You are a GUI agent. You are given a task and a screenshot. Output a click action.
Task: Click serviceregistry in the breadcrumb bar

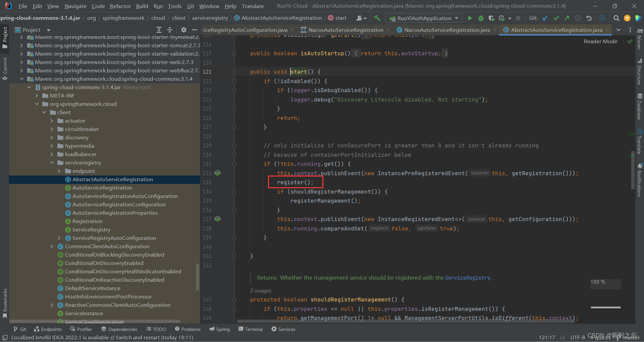pos(210,18)
